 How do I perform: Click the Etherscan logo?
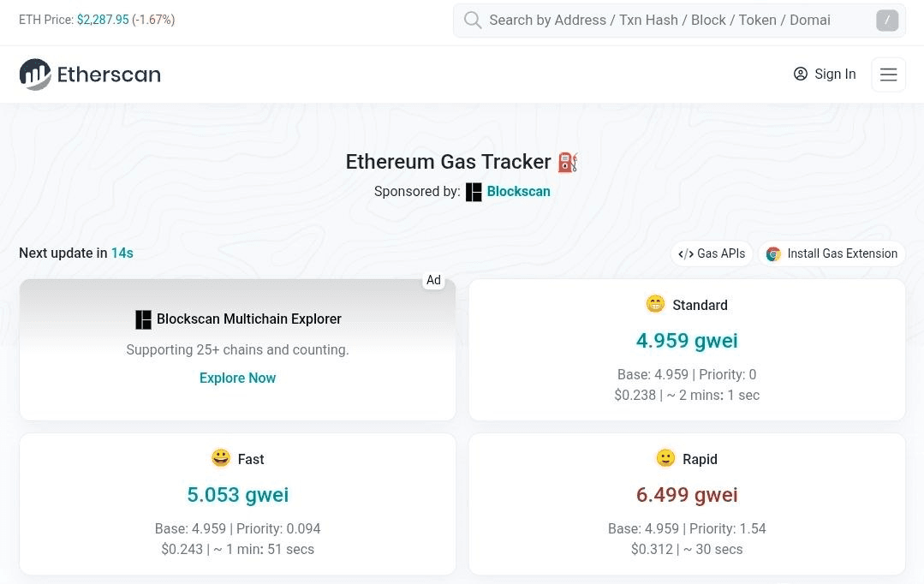pos(90,74)
